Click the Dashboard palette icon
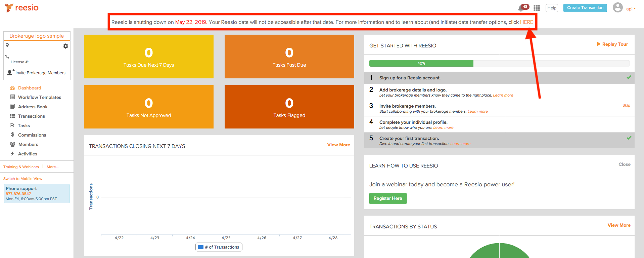 click(x=12, y=88)
